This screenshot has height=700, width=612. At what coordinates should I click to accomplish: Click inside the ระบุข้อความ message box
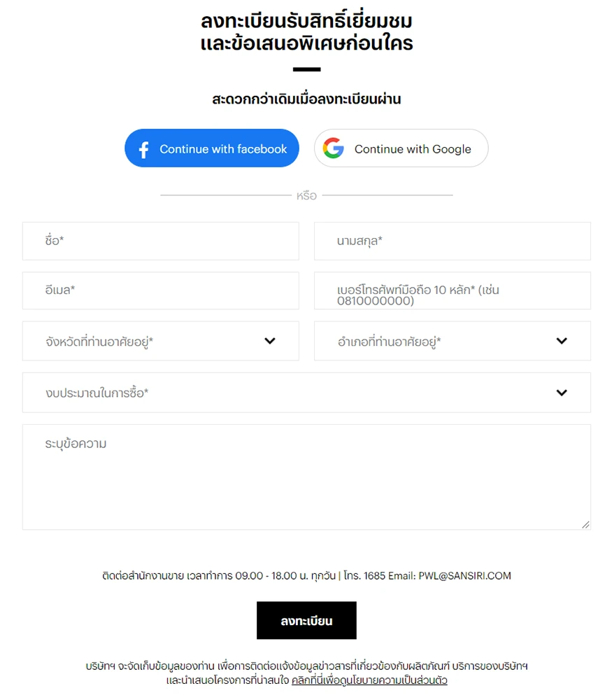(306, 477)
